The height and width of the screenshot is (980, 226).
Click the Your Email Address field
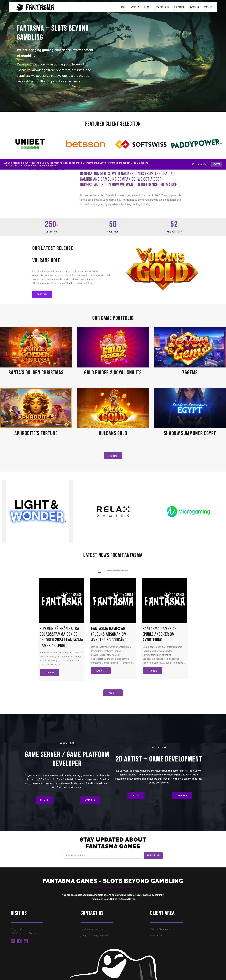pyautogui.click(x=102, y=855)
